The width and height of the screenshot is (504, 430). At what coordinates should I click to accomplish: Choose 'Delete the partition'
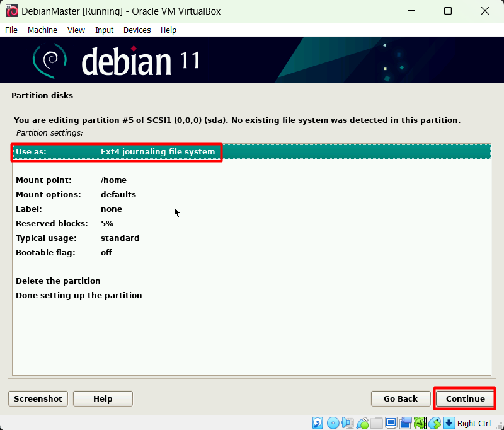tap(251, 281)
